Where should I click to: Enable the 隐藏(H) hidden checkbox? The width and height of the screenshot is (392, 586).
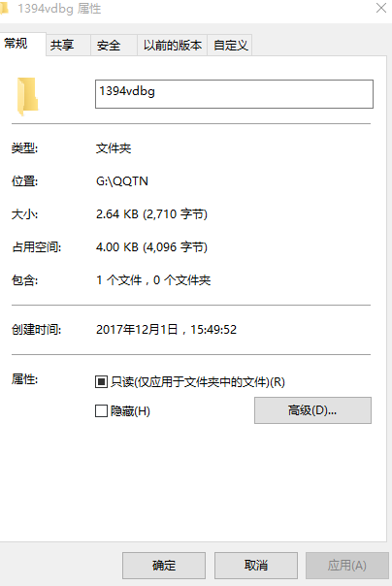point(101,411)
